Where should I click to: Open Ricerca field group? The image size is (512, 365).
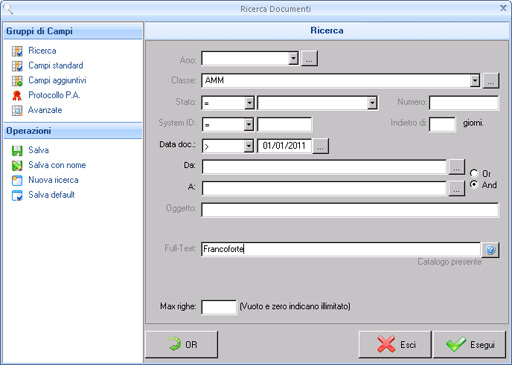(42, 51)
